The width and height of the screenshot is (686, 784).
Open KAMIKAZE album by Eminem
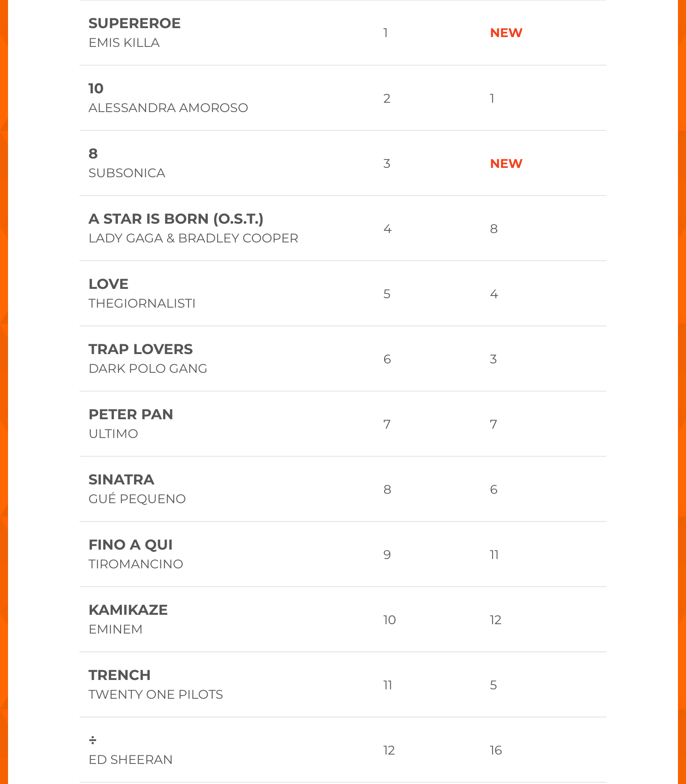click(128, 610)
